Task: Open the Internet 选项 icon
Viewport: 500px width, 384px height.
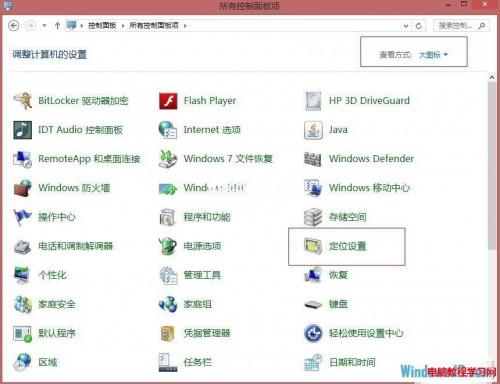Action: tap(168, 130)
